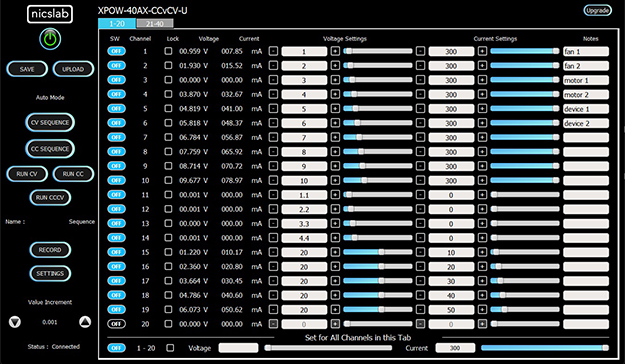Check the lock box for all channels 1-20
625x364 pixels.
tap(170, 348)
